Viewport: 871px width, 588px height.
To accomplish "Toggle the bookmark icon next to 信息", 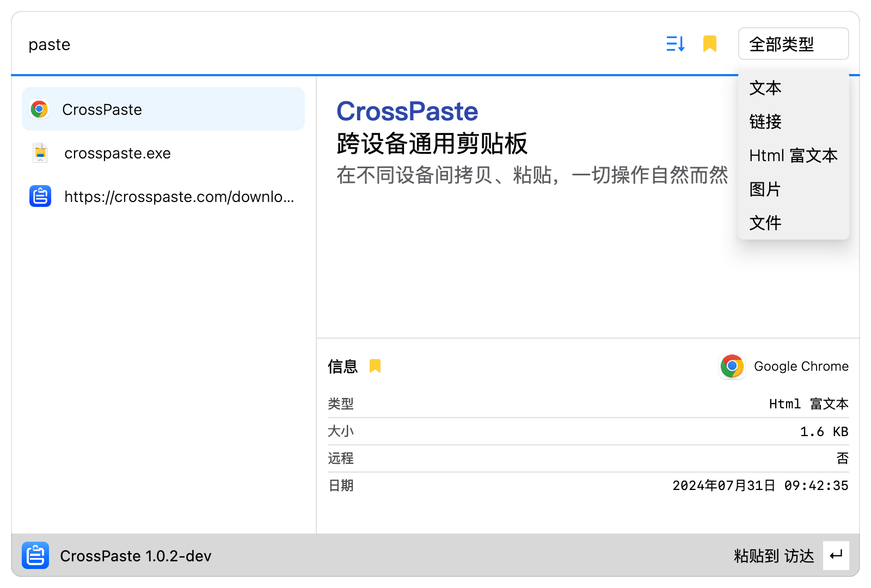I will [375, 366].
